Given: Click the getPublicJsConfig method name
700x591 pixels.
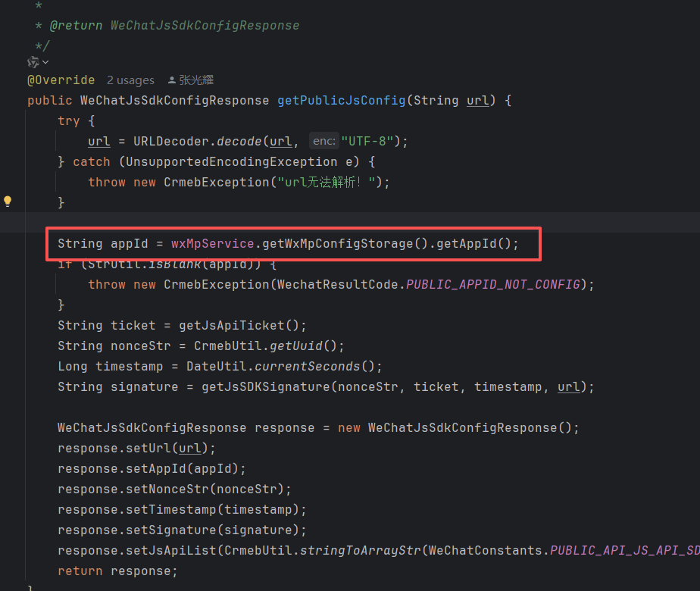Looking at the screenshot, I should (x=341, y=101).
